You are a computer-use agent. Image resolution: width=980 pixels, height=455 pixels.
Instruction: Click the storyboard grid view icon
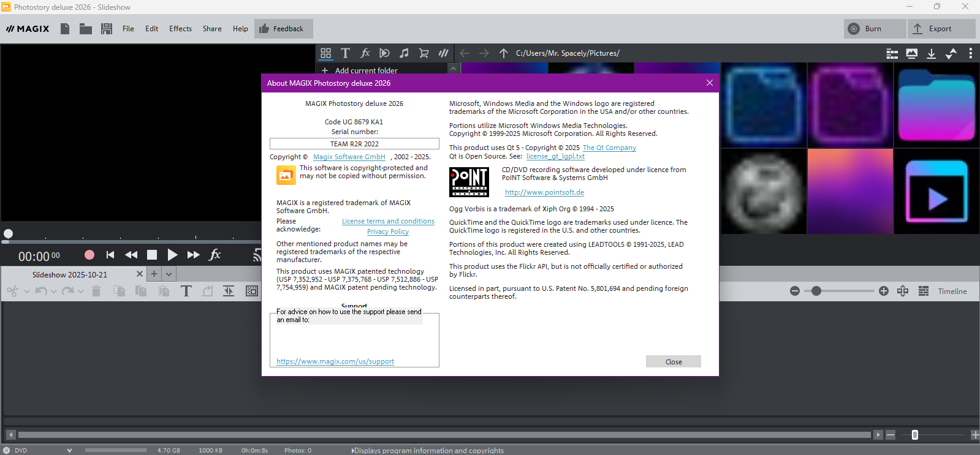click(x=924, y=291)
